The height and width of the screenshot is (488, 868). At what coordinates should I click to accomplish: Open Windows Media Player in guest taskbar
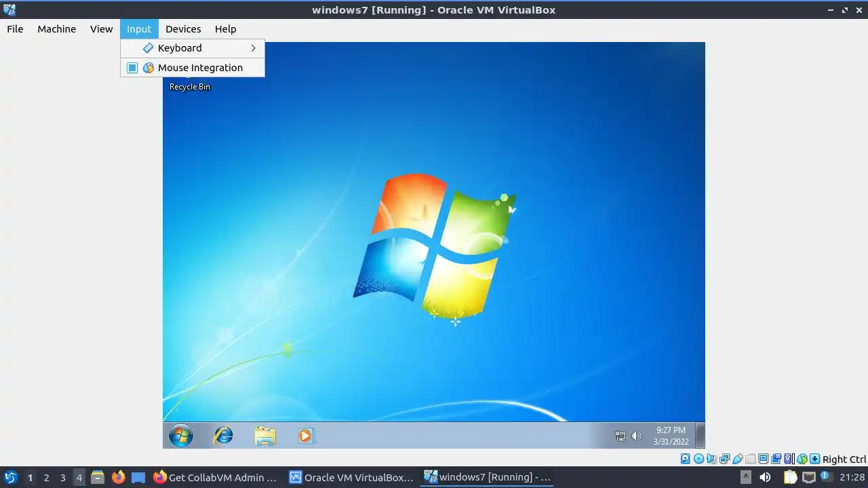coord(305,436)
